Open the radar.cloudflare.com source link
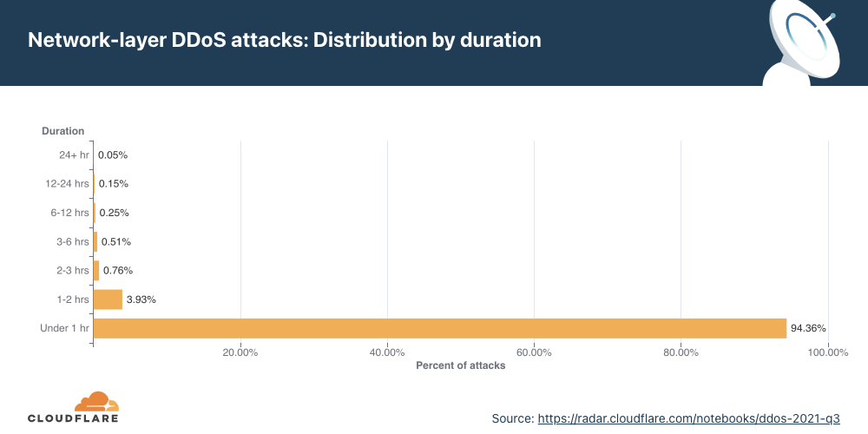The width and height of the screenshot is (868, 434). 688,418
